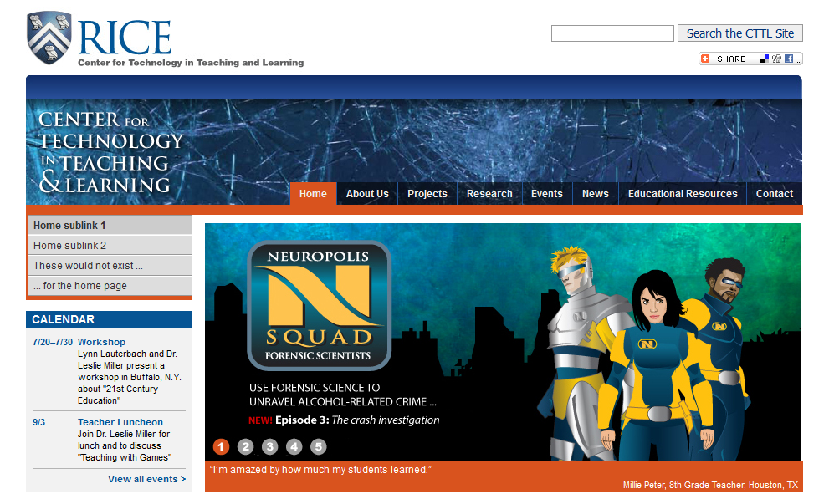Focus the CTTL site search field
This screenshot has width=829, height=504.
click(612, 33)
